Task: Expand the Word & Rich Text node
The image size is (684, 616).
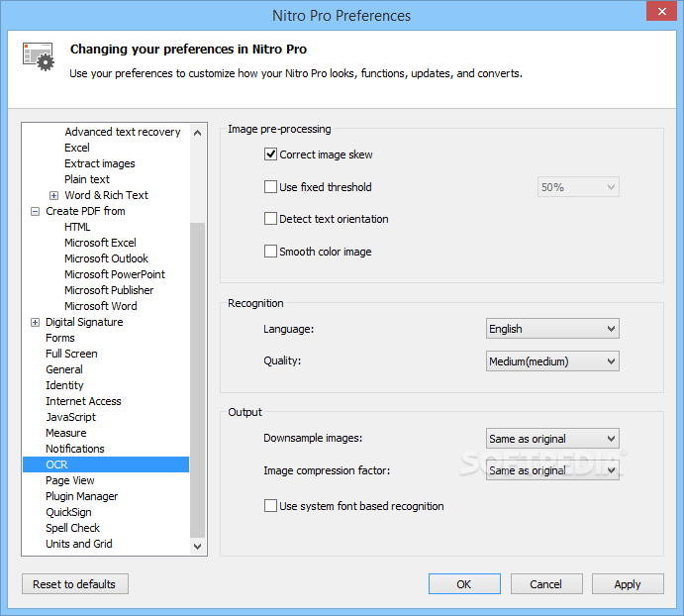Action: point(53,195)
